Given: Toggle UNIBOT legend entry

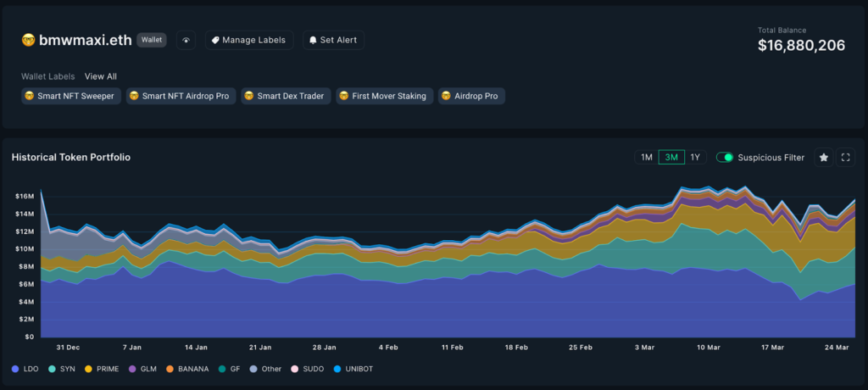Looking at the screenshot, I should point(353,369).
